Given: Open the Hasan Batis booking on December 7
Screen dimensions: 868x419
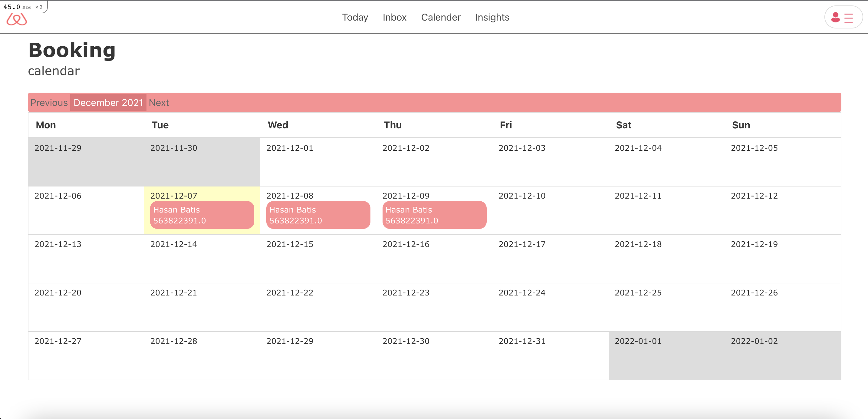Looking at the screenshot, I should [202, 215].
